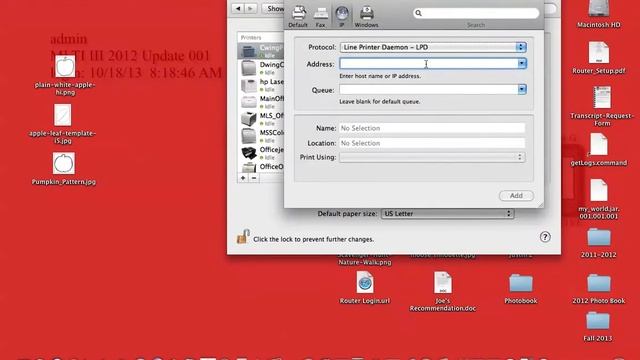The image size is (640, 360).
Task: Select the plain-white-apple-hi.png file icon
Action: tap(65, 67)
